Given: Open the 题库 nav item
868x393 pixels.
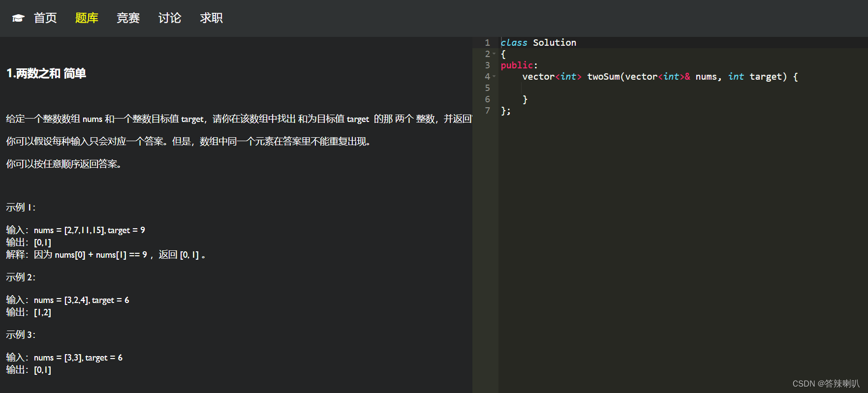Looking at the screenshot, I should 87,18.
